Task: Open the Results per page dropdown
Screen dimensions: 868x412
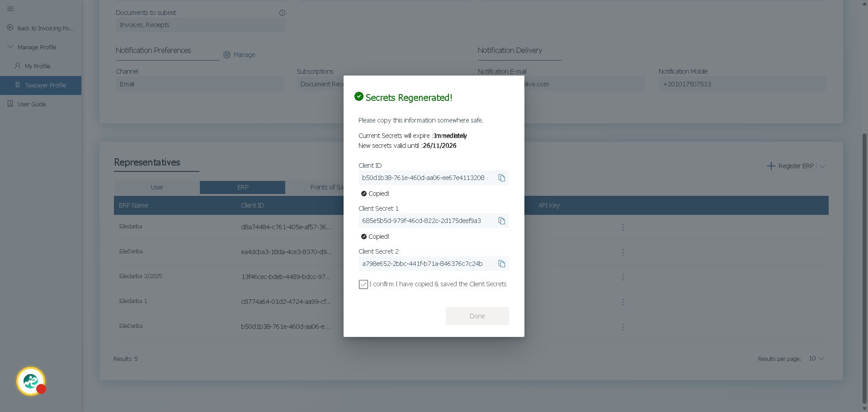Action: [x=816, y=359]
